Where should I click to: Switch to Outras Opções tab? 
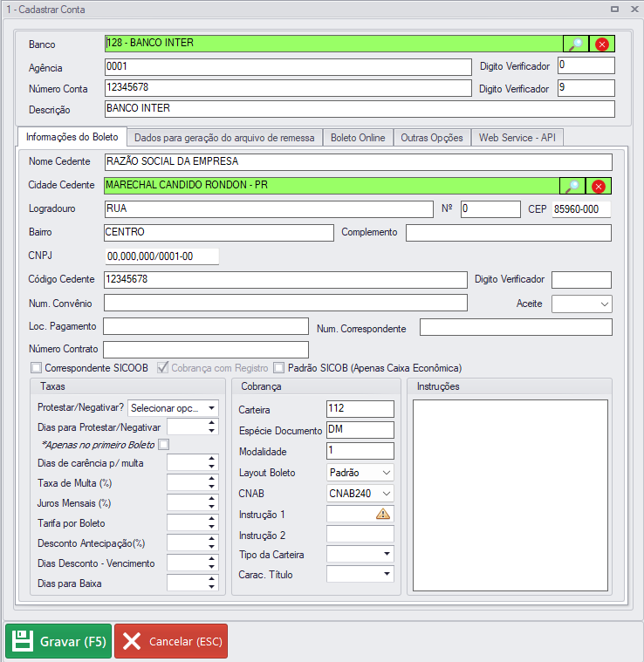pos(432,138)
